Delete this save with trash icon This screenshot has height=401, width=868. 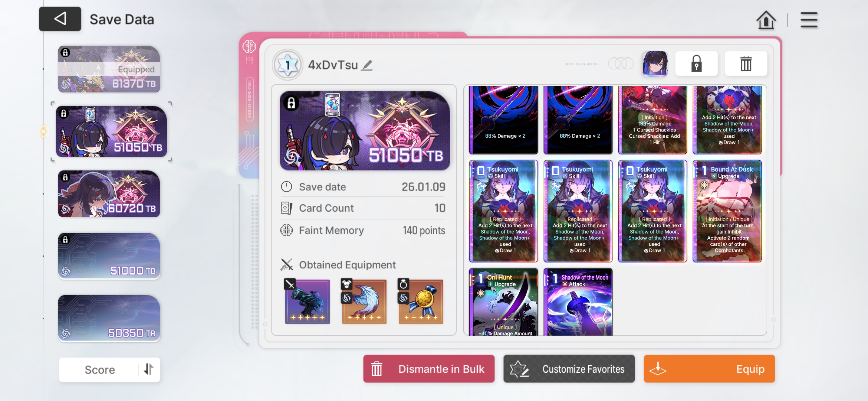click(746, 64)
